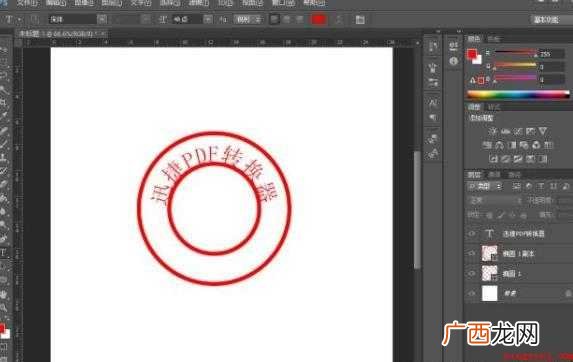Select the Brush tool in toolbox
This screenshot has height=362, width=573.
point(4,144)
